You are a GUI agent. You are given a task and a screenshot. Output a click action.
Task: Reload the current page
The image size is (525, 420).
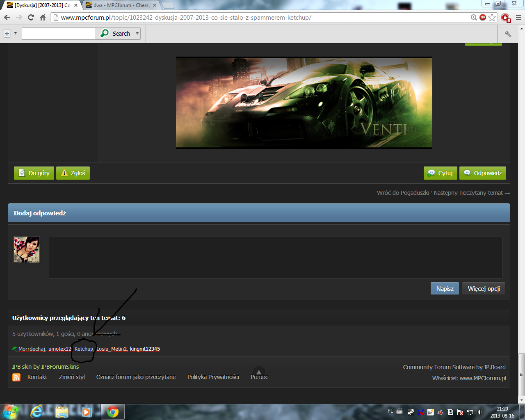coord(31,18)
